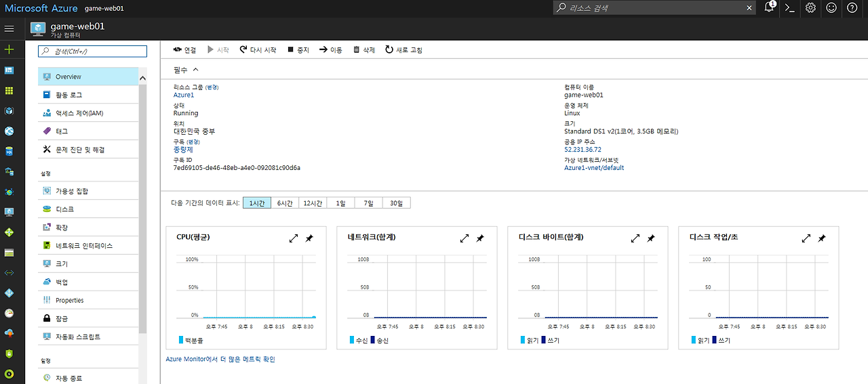
Task: Click 연결 (connect) in the toolbar
Action: pos(184,50)
